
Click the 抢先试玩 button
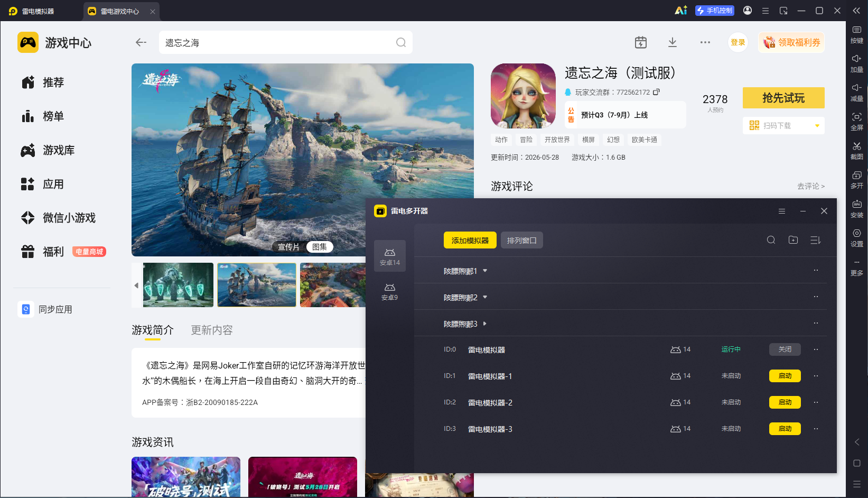[x=783, y=98]
